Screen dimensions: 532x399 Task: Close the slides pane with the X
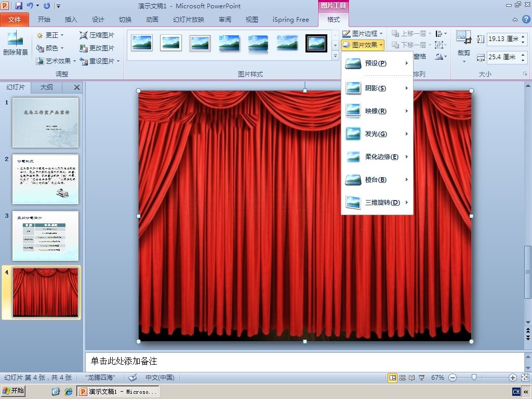pyautogui.click(x=77, y=87)
